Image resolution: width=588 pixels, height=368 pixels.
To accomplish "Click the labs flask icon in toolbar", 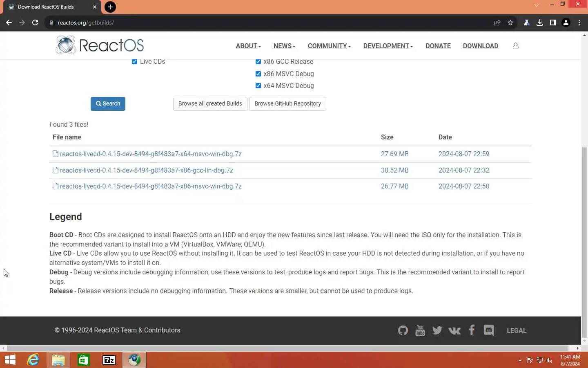I will click(527, 22).
